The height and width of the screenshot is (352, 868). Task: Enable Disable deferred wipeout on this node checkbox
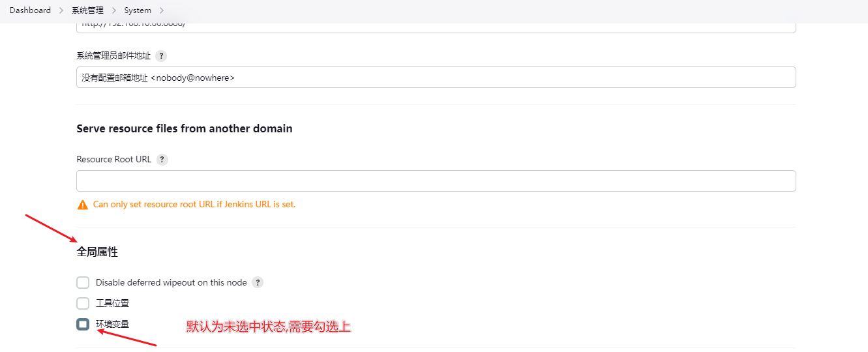[x=83, y=282]
